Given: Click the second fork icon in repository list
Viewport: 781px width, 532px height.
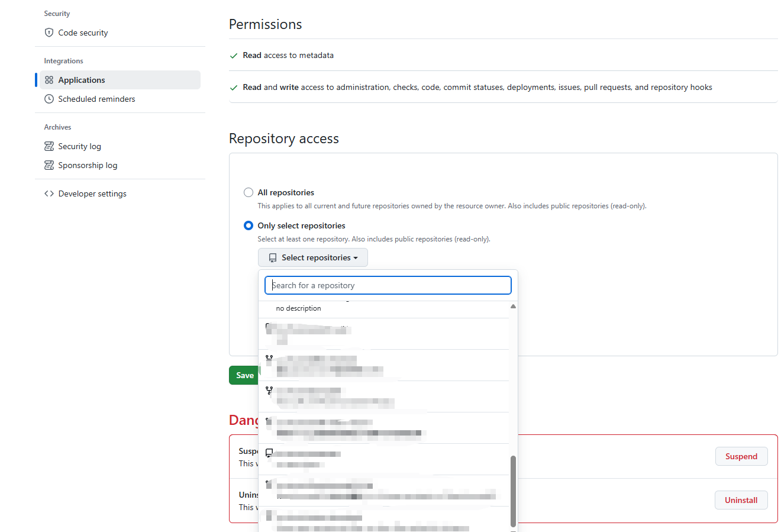Looking at the screenshot, I should point(269,390).
